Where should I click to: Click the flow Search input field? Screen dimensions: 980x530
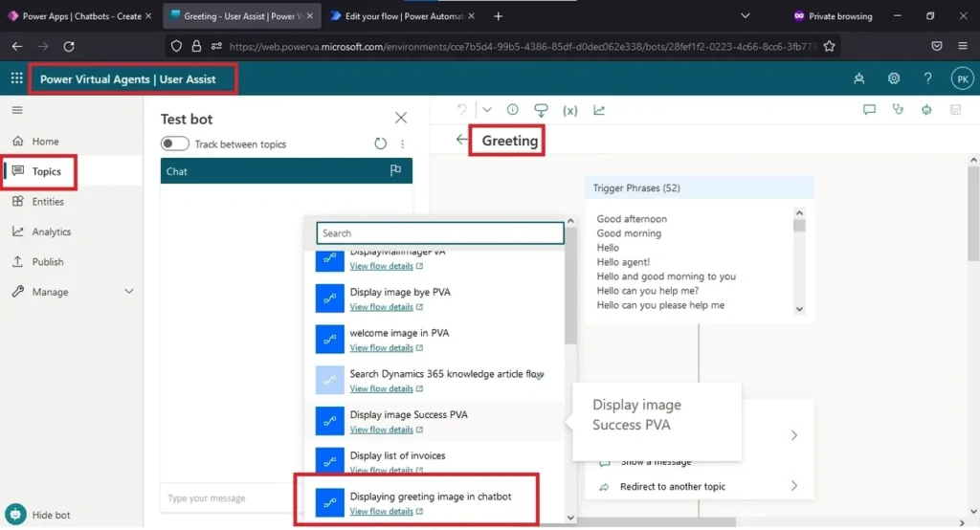[x=440, y=233]
